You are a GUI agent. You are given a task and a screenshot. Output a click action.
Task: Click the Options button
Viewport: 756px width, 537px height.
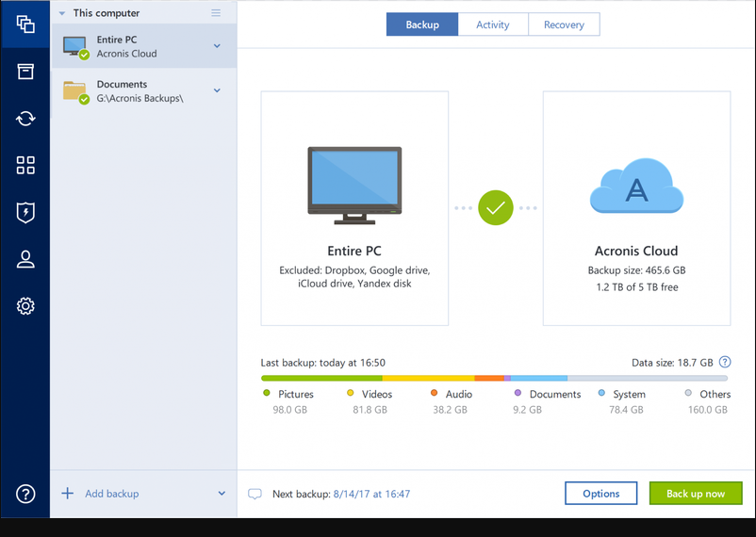(x=600, y=493)
